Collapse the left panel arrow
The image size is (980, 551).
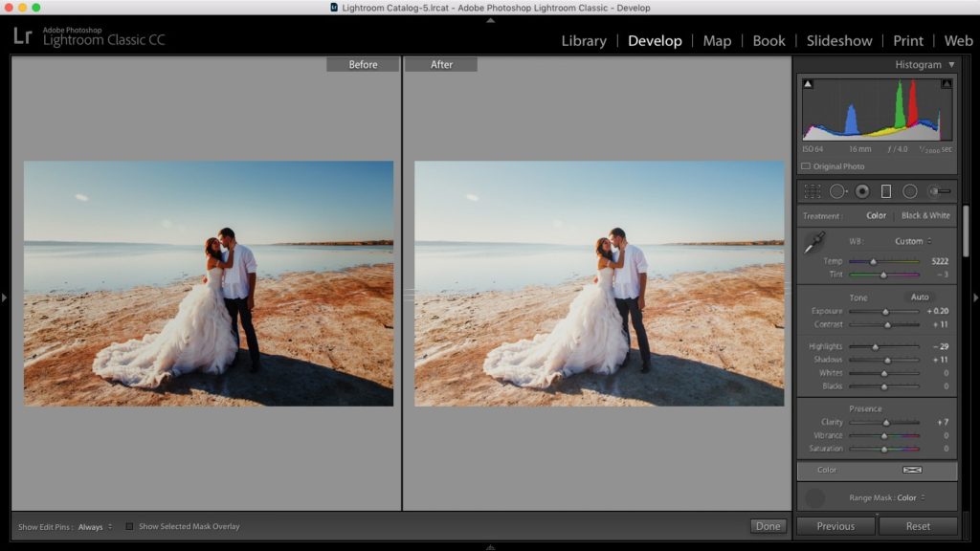(5, 298)
